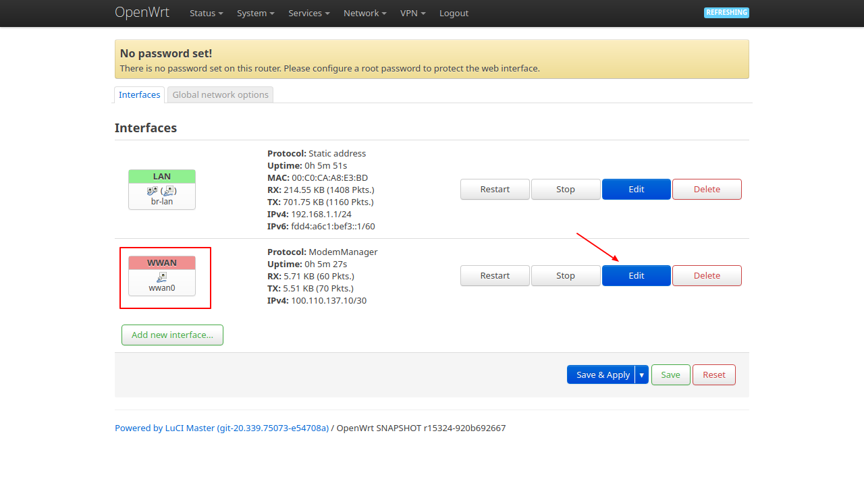The image size is (864, 504).
Task: Click LAN TX 701.75 KB value
Action: pyautogui.click(x=328, y=202)
